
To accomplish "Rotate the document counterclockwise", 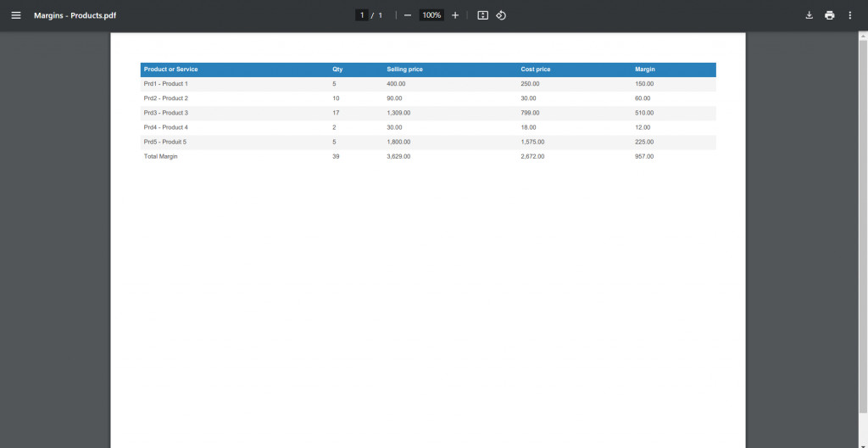I will (501, 15).
